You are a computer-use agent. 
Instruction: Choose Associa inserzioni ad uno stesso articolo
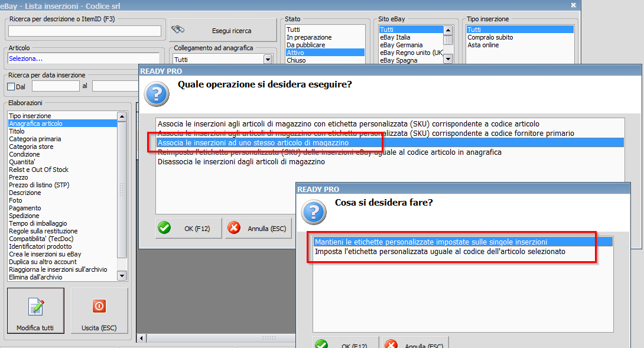coord(390,142)
